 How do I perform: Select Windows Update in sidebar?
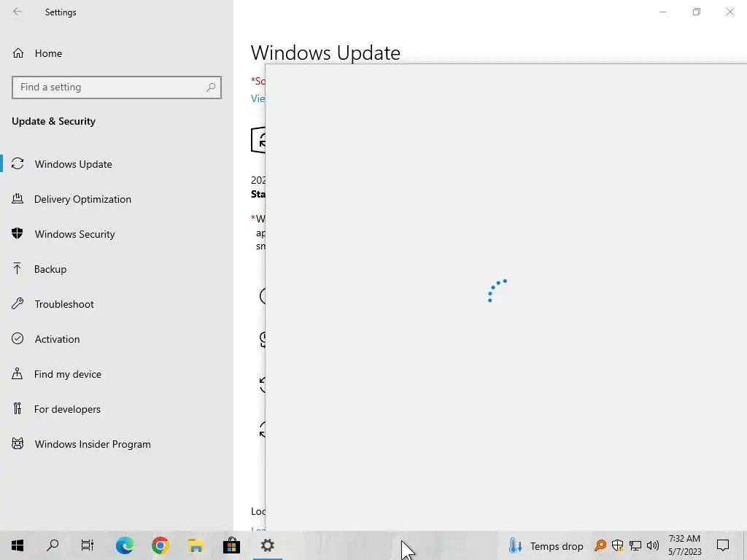[x=117, y=164]
